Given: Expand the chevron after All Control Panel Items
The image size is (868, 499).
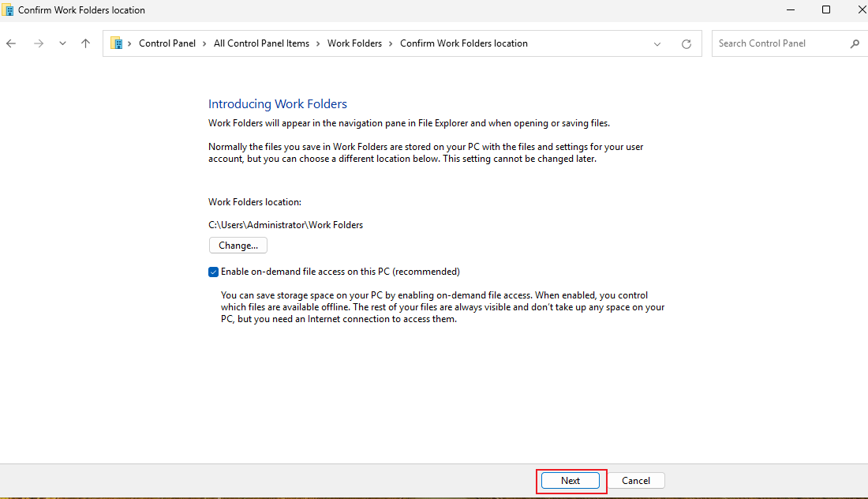Looking at the screenshot, I should 318,43.
